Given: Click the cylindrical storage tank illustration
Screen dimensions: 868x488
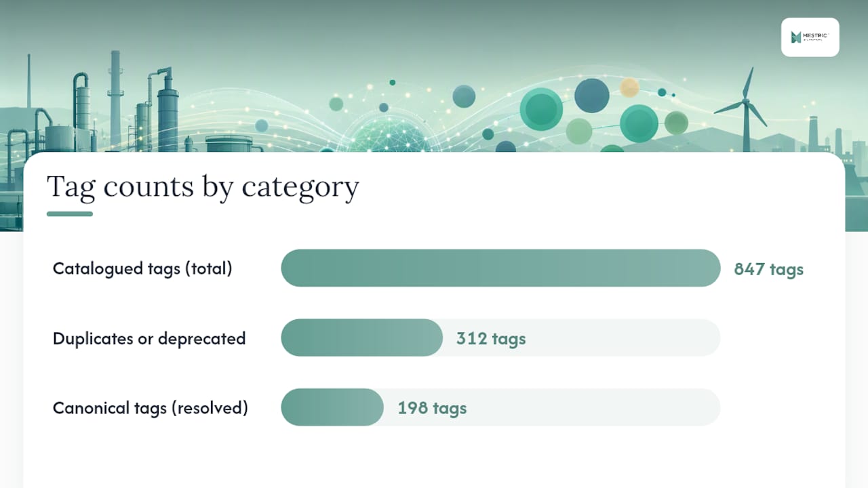Looking at the screenshot, I should tap(229, 143).
